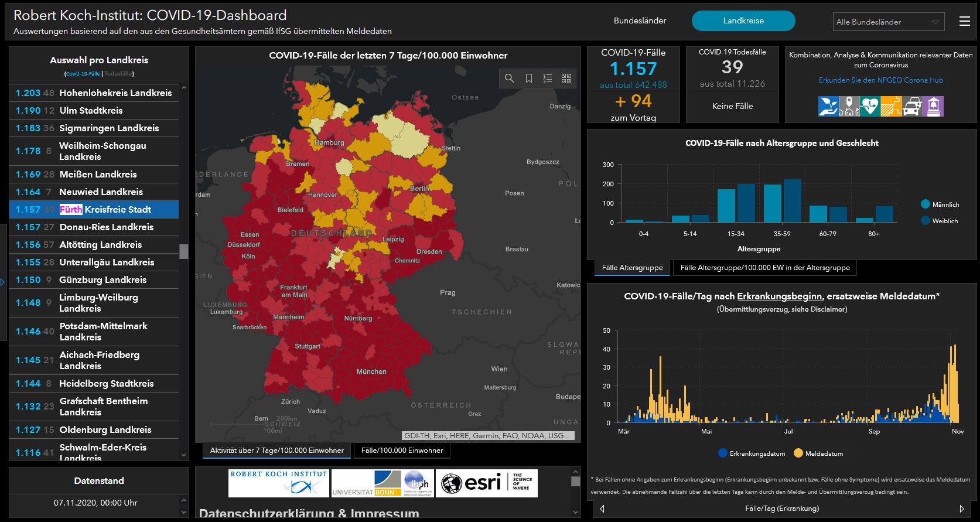
Task: Open the hamburger menu in header
Action: [964, 22]
